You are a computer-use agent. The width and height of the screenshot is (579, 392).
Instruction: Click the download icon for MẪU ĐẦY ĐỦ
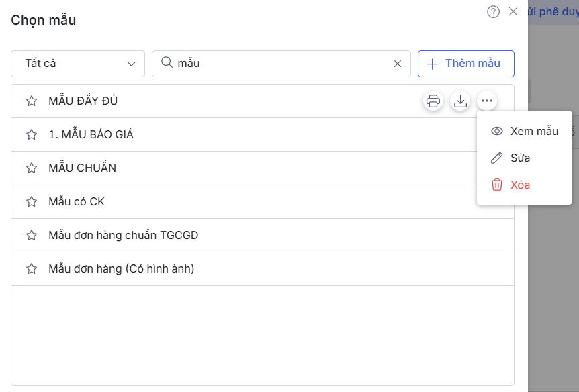click(460, 101)
